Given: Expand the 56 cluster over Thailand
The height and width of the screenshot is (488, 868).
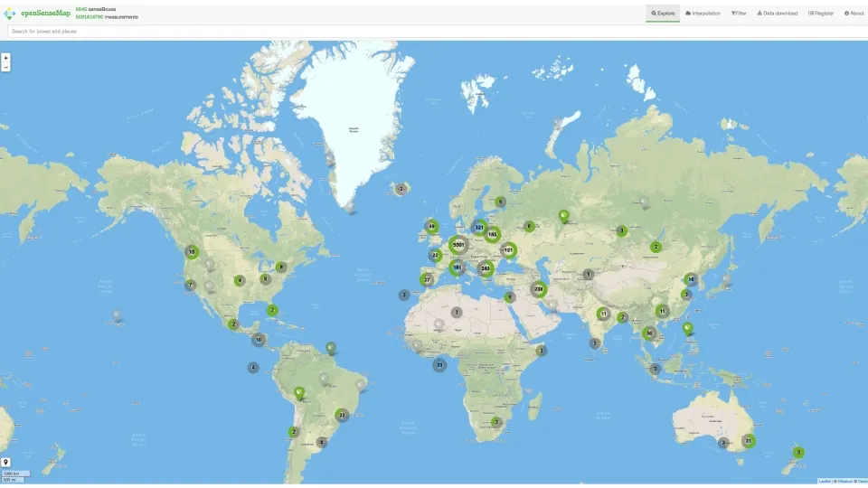Looking at the screenshot, I should click(x=649, y=333).
